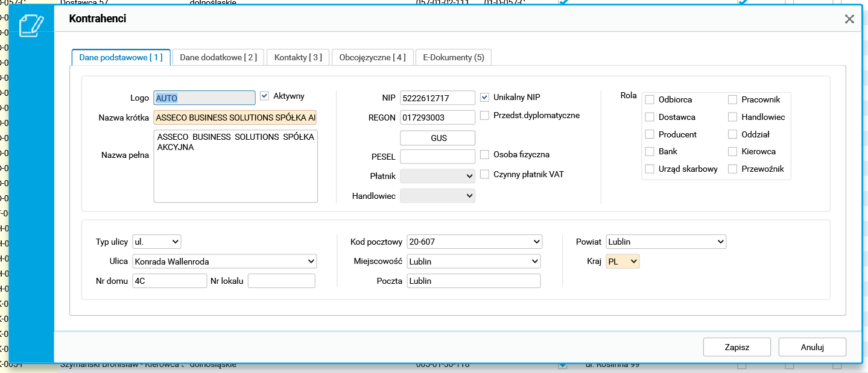
Task: Expand the Ulica combo box
Action: coord(224,262)
